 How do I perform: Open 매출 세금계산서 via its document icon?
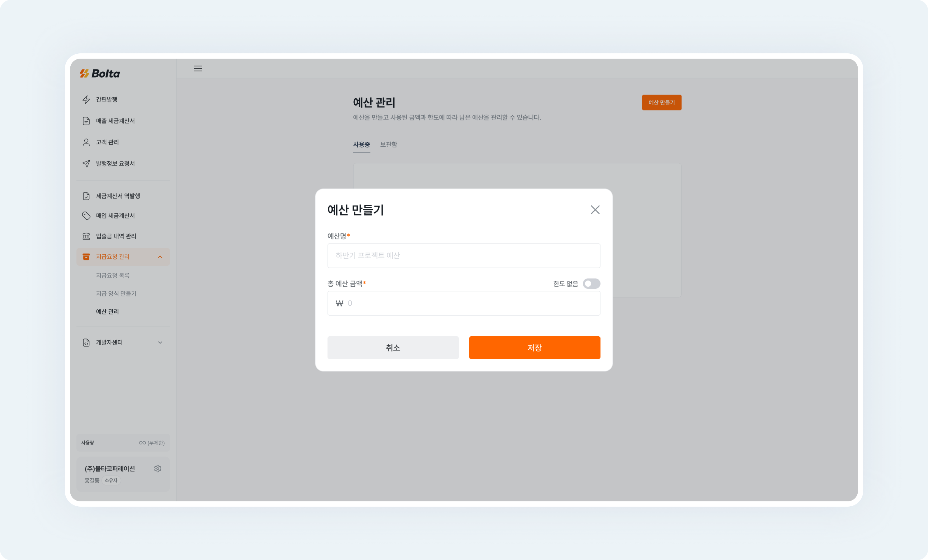pos(86,120)
